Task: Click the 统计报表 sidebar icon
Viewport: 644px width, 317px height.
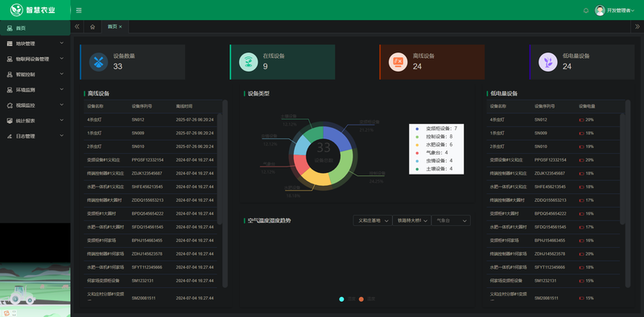Action: pos(10,121)
